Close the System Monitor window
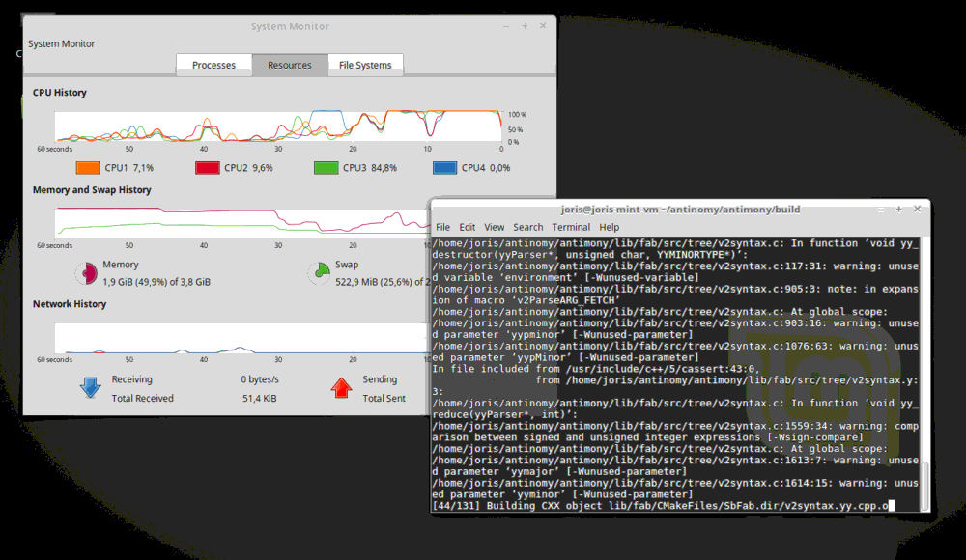Image resolution: width=966 pixels, height=560 pixels. coord(543,26)
